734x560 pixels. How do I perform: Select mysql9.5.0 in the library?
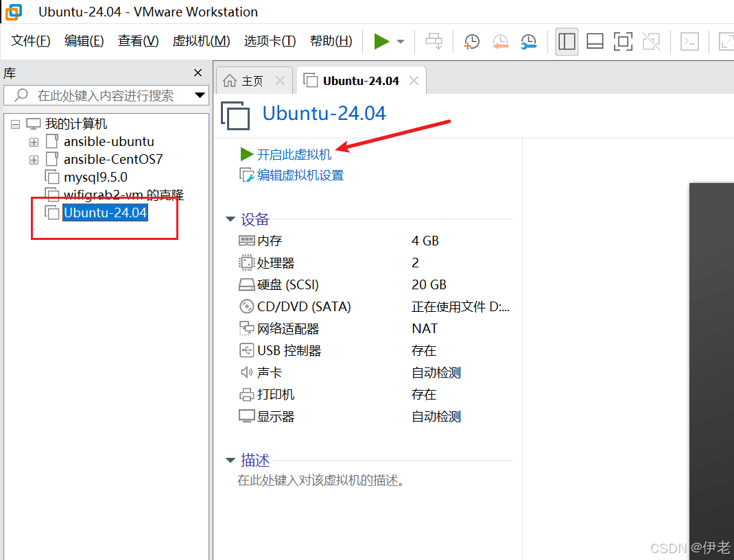[x=95, y=177]
